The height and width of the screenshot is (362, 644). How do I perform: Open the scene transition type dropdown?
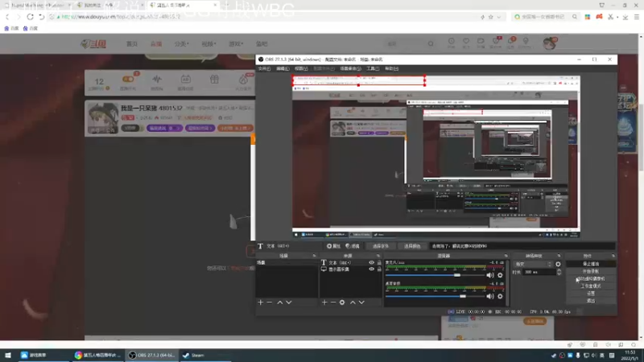tap(533, 265)
